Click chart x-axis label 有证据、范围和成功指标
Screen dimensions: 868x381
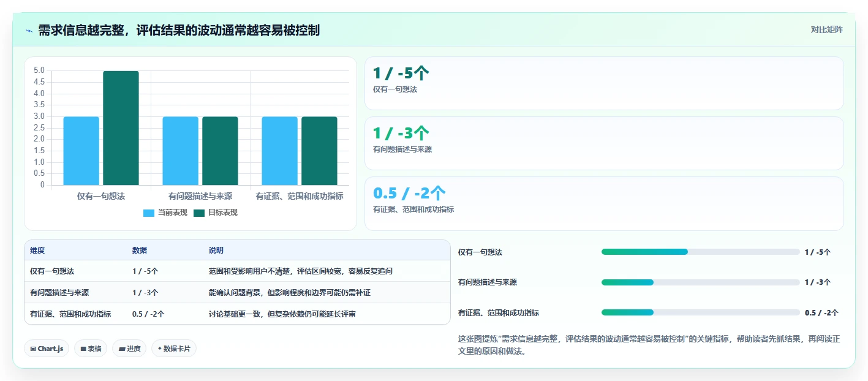[x=300, y=196]
